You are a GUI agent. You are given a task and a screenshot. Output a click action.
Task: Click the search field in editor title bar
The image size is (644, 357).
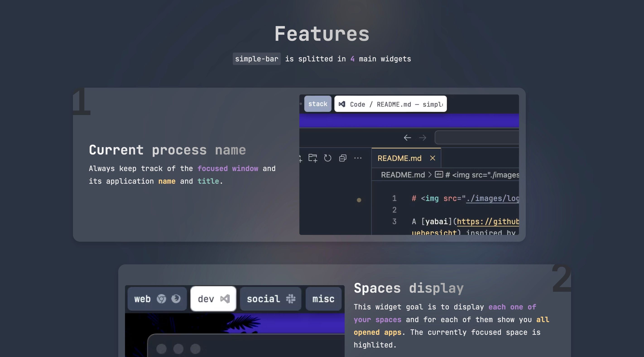(477, 137)
